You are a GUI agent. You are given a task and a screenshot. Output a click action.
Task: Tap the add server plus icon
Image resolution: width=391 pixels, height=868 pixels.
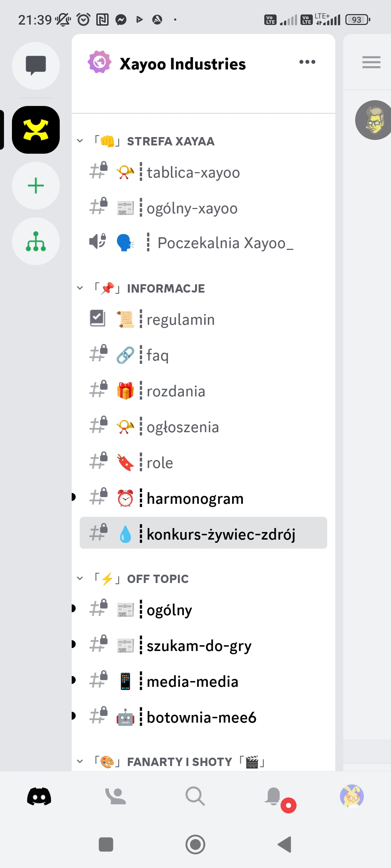(x=36, y=186)
